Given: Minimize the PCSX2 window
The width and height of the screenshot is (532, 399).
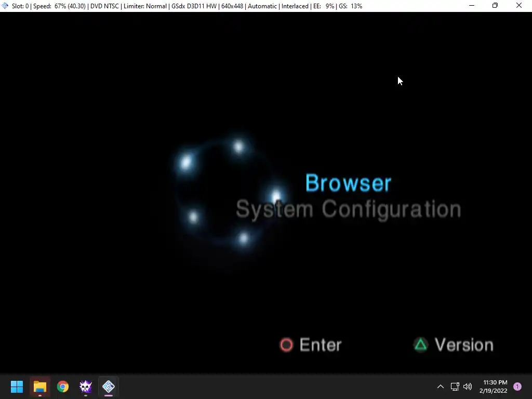Looking at the screenshot, I should tap(472, 5).
